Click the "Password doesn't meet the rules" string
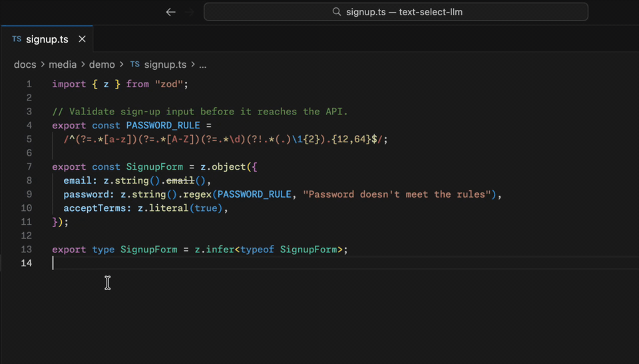This screenshot has height=364, width=639. (x=397, y=194)
